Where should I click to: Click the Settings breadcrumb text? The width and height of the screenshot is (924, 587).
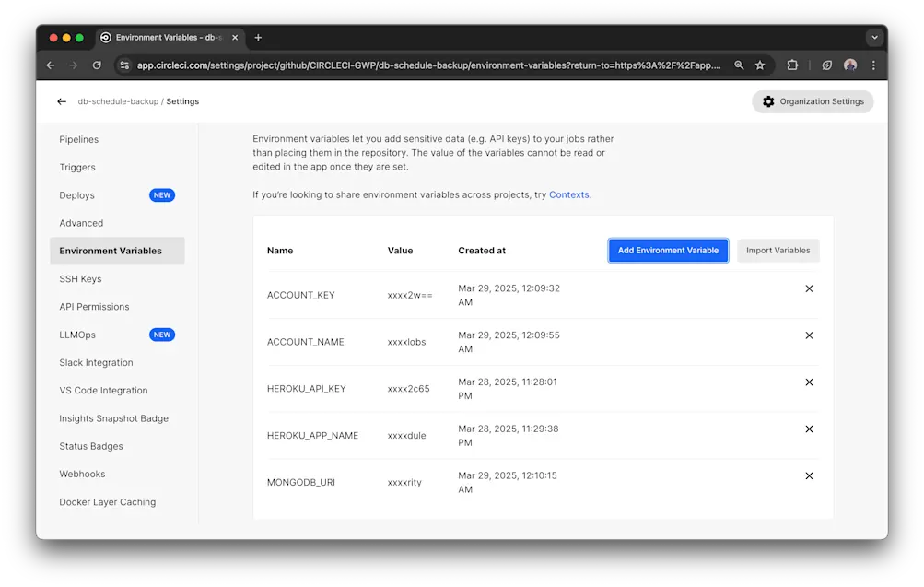[182, 101]
